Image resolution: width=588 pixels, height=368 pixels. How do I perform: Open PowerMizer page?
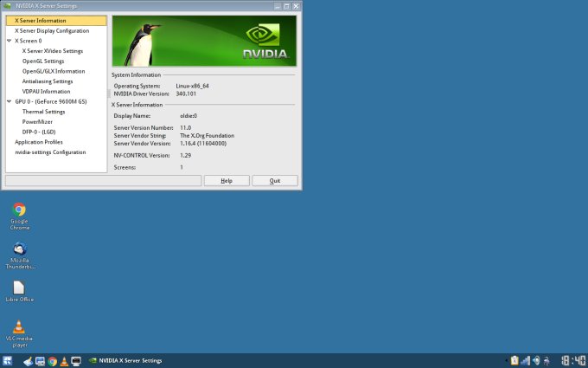(37, 122)
